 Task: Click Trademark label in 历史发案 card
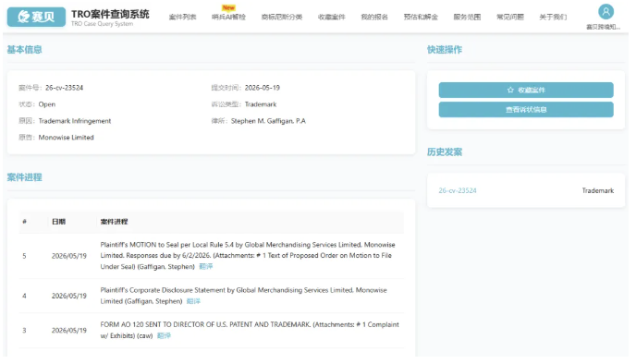[598, 190]
